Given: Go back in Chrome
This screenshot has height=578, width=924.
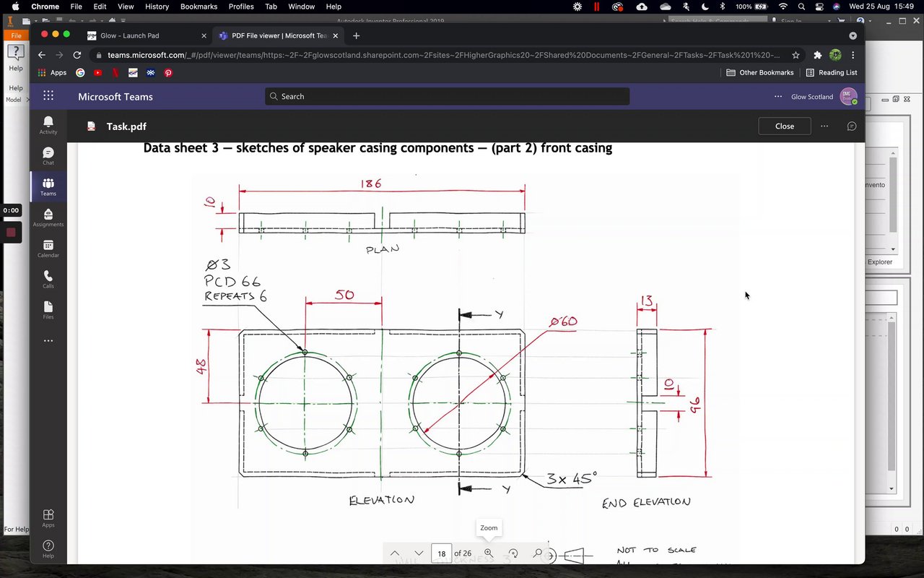Looking at the screenshot, I should pyautogui.click(x=41, y=55).
